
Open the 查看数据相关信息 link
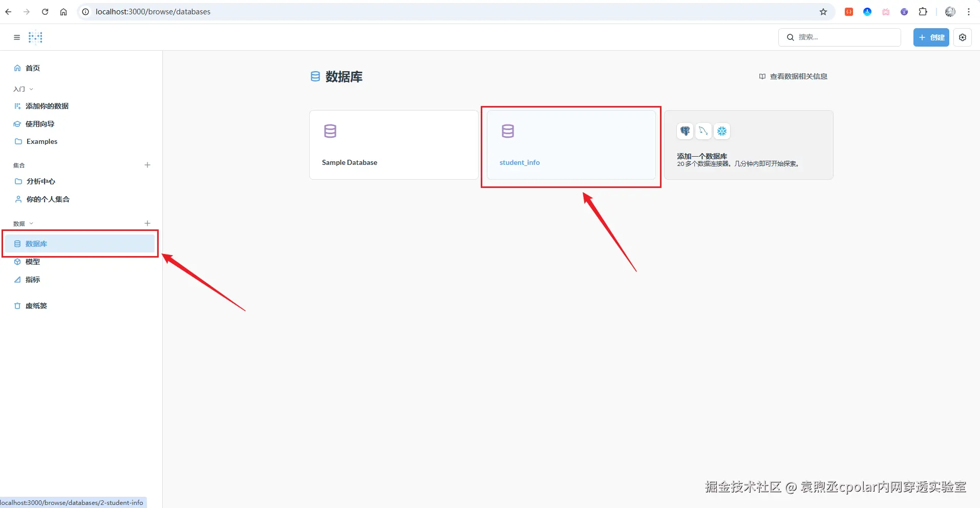pos(793,76)
